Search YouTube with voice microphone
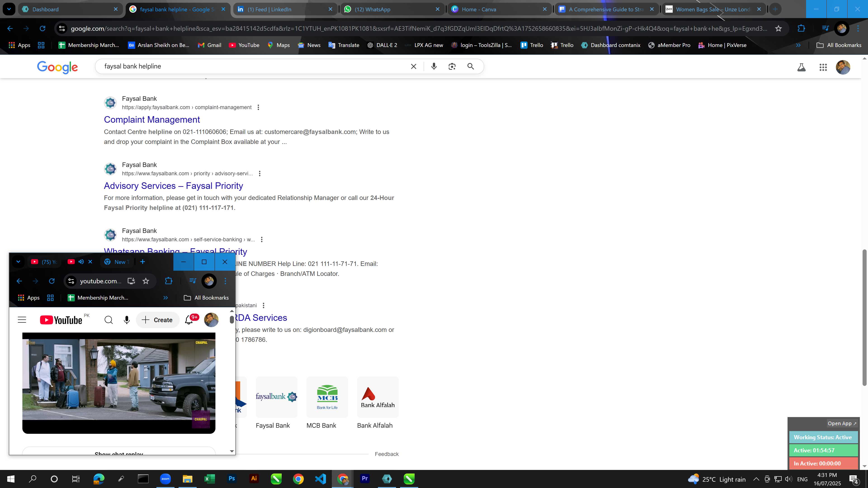868x488 pixels. (x=127, y=320)
